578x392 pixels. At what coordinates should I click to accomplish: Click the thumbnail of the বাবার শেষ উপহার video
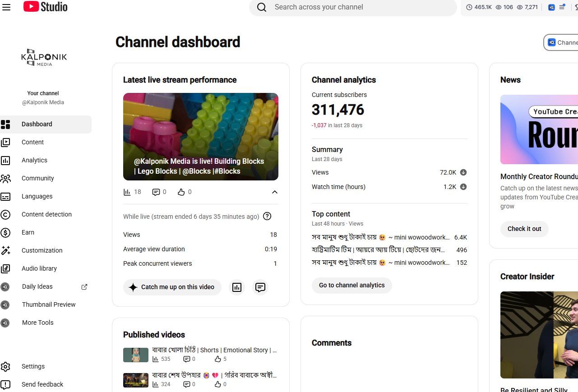[x=136, y=380]
